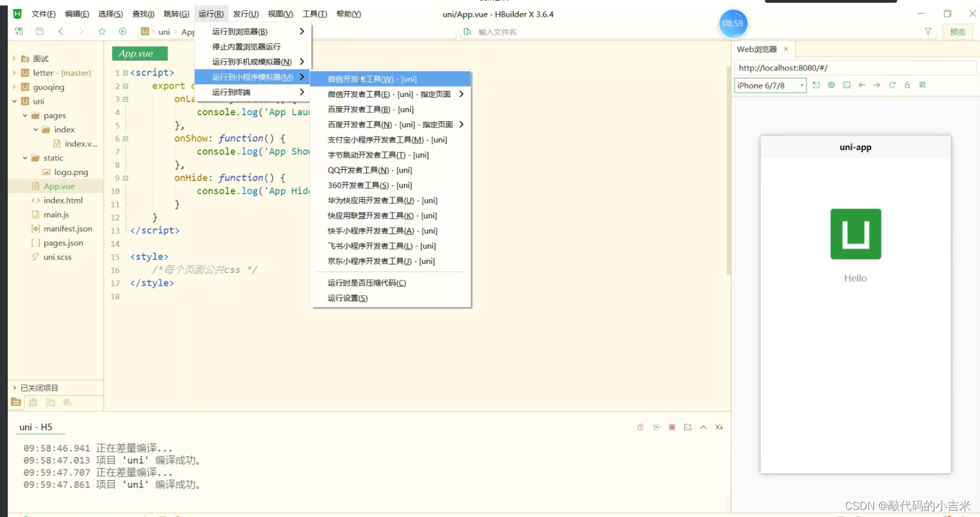Collapse the pages folder
The height and width of the screenshot is (517, 980).
pos(25,115)
